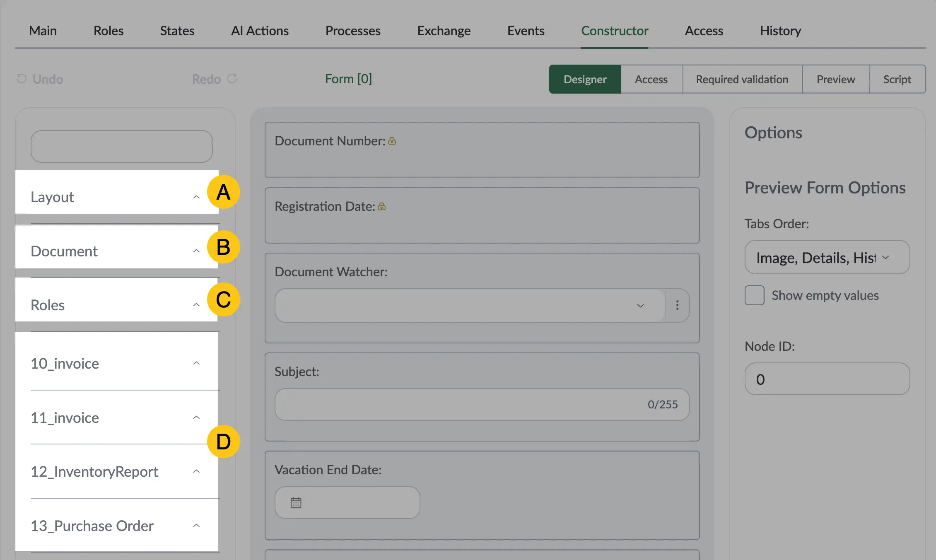Open the Events tab
The image size is (936, 560).
click(x=526, y=31)
